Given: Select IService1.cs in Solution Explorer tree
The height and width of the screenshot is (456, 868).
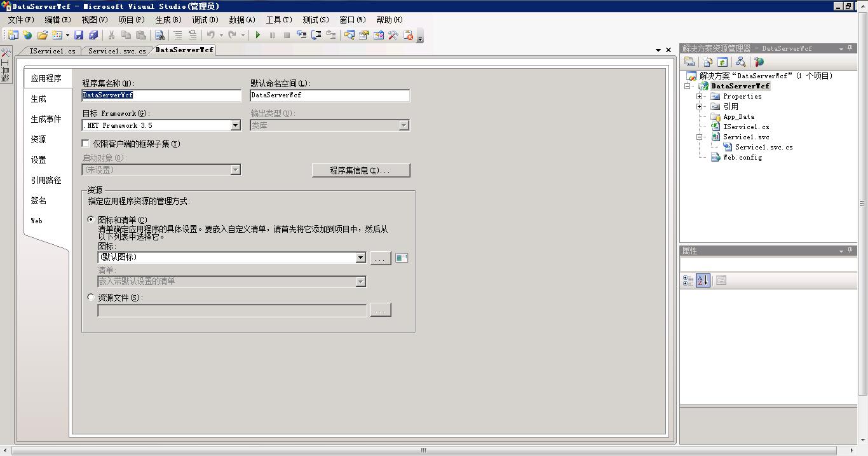Looking at the screenshot, I should tap(746, 127).
